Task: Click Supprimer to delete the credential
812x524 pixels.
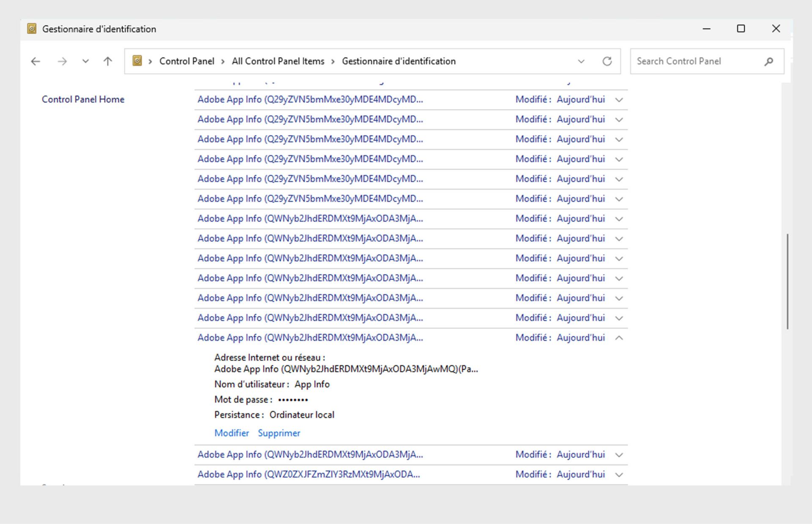Action: (x=279, y=433)
